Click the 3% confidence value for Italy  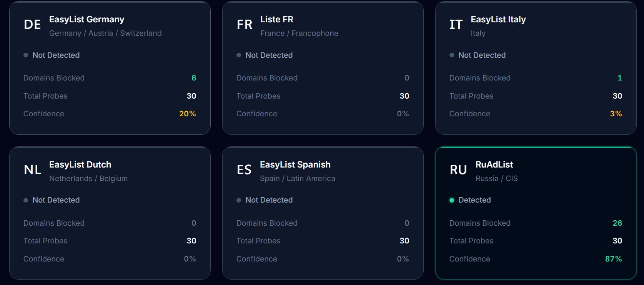coord(616,114)
